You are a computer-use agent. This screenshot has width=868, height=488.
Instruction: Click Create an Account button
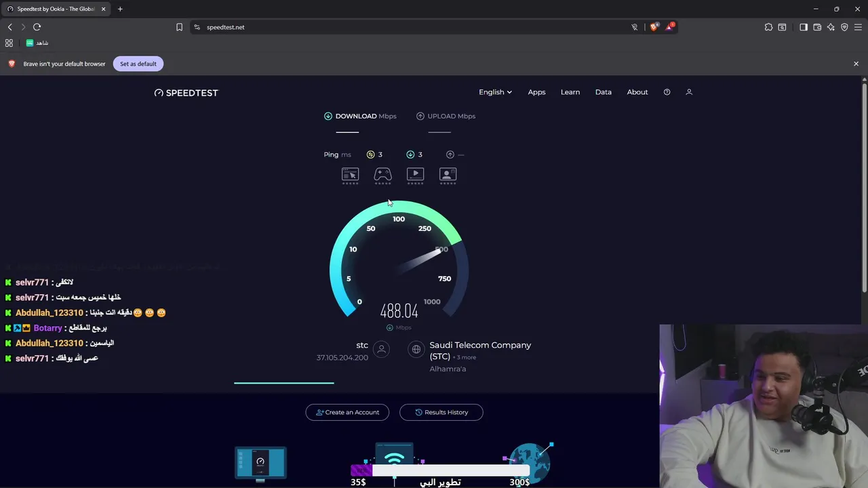(347, 412)
